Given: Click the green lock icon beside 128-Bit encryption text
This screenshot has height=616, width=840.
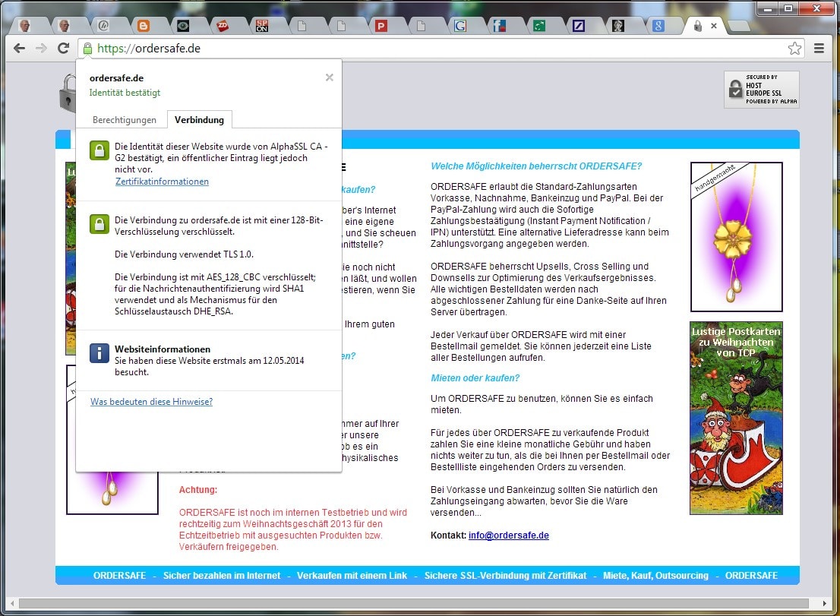Looking at the screenshot, I should click(99, 224).
